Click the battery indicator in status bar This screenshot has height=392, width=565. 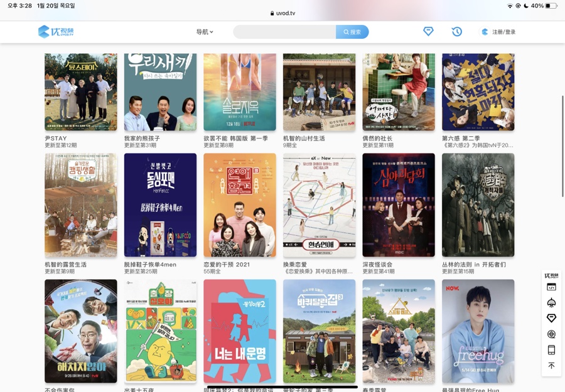click(x=551, y=6)
